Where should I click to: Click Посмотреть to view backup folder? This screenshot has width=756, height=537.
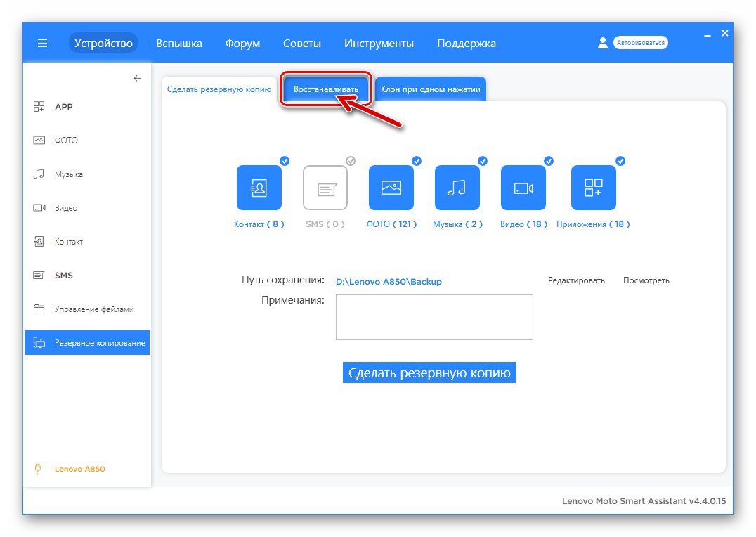[x=646, y=280]
